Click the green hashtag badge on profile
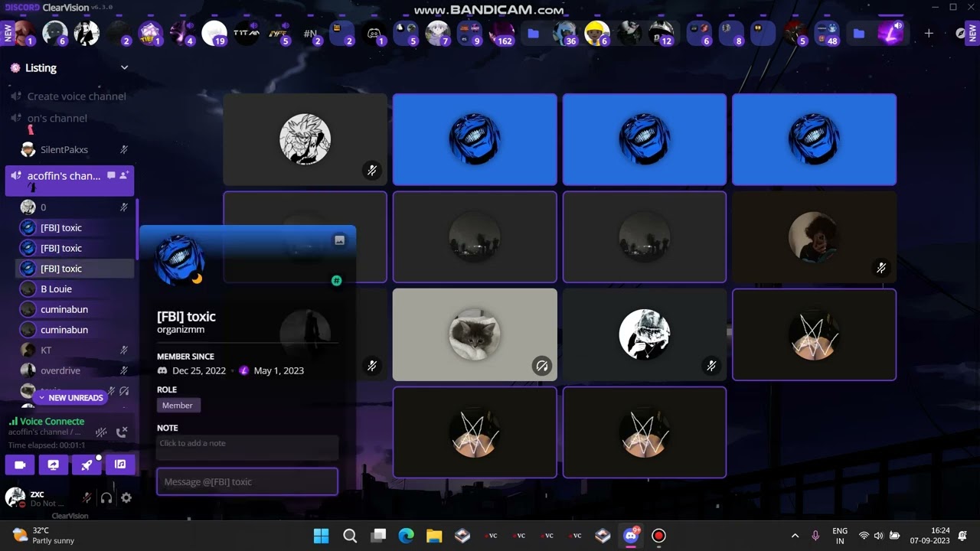 pyautogui.click(x=336, y=281)
